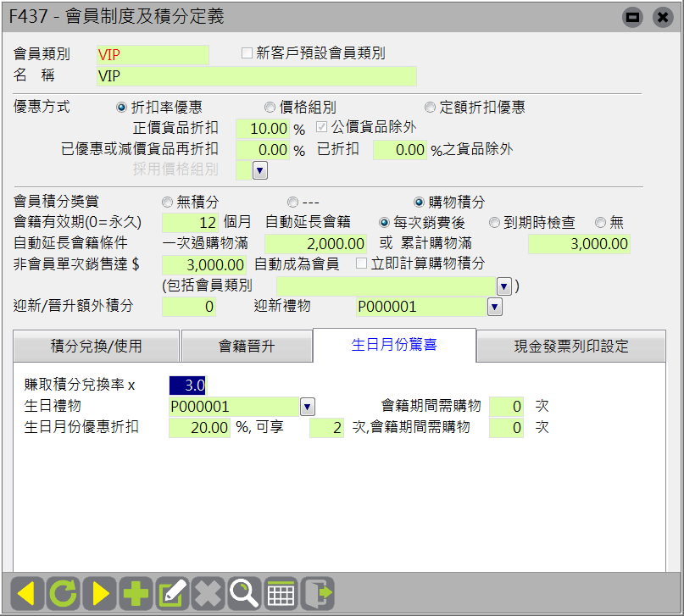Image resolution: width=684 pixels, height=616 pixels.
Task: Open 迎新禮物 dropdown arrow
Action: pos(494,307)
